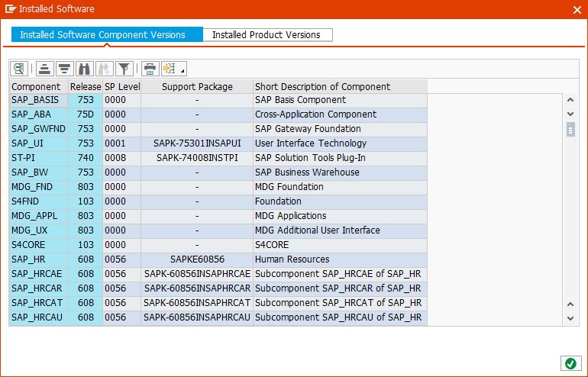The width and height of the screenshot is (588, 377).
Task: Select the MDG_FND component cell
Action: pos(39,187)
